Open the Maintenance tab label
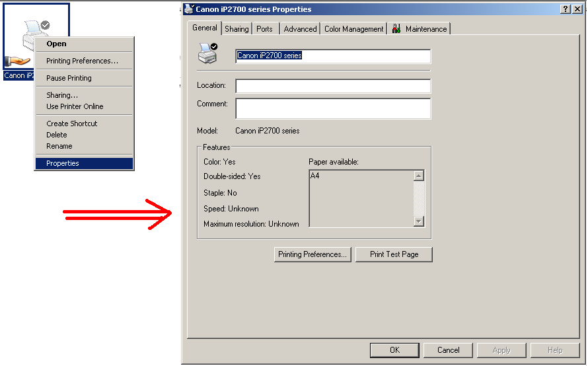 coord(426,29)
